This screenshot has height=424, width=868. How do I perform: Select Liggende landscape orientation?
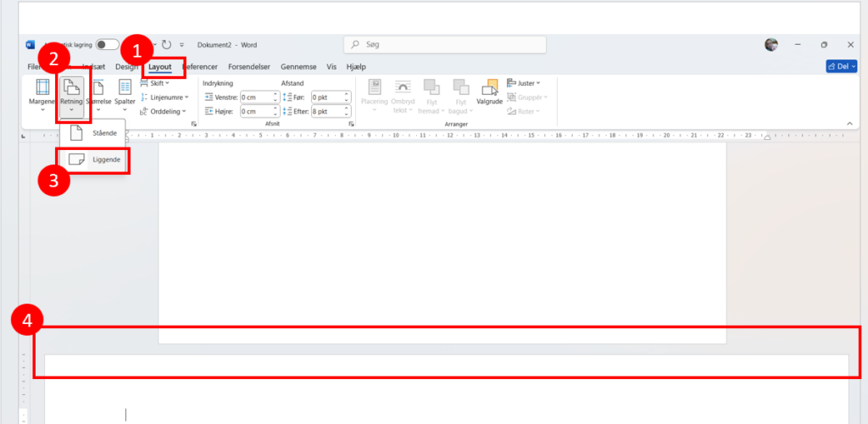coord(93,159)
